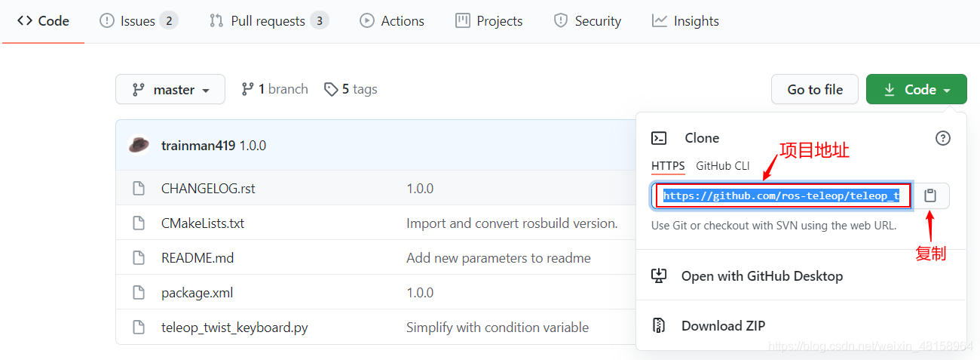Viewport: 980px width, 360px height.
Task: Click Download ZIP
Action: point(723,326)
